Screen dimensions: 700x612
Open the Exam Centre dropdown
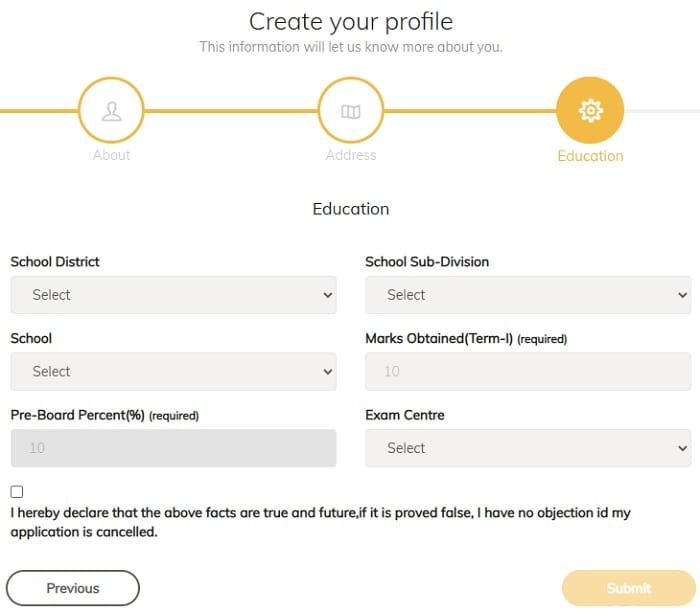pos(528,448)
